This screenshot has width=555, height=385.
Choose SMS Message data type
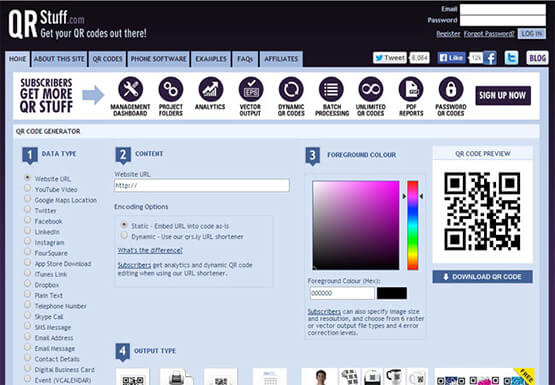coord(28,326)
